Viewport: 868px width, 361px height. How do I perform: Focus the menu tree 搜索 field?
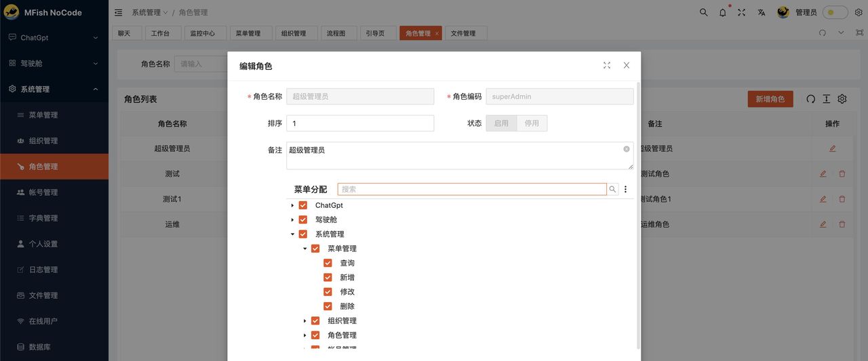(x=472, y=190)
